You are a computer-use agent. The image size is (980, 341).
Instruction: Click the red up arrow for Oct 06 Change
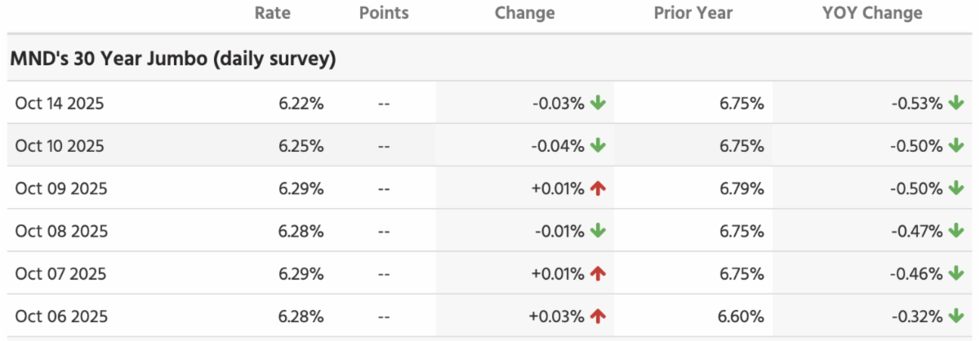pyautogui.click(x=598, y=316)
